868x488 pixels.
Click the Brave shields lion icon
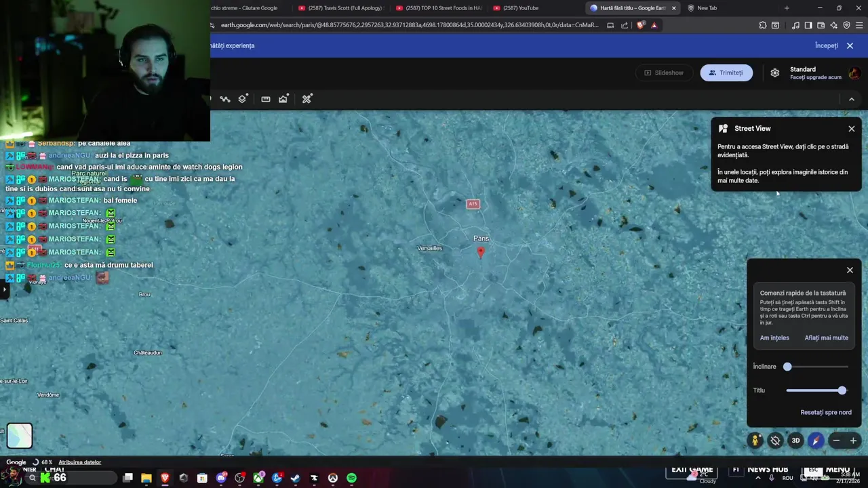(x=641, y=25)
